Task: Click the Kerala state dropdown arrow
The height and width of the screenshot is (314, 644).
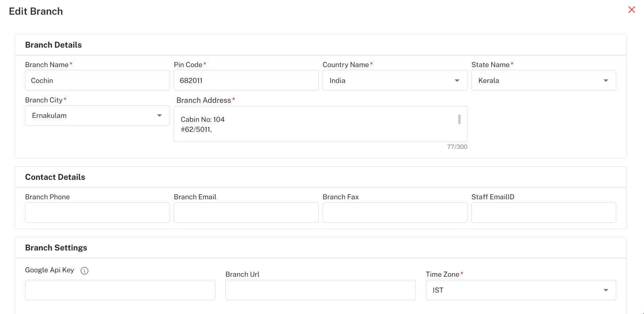Action: click(x=606, y=81)
